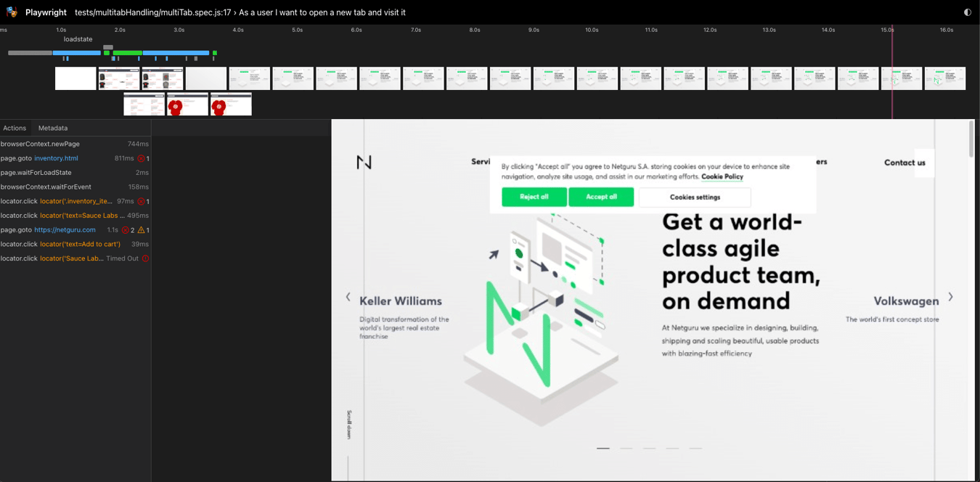
Task: Click the first carousel pagination indicator
Action: pos(603,448)
